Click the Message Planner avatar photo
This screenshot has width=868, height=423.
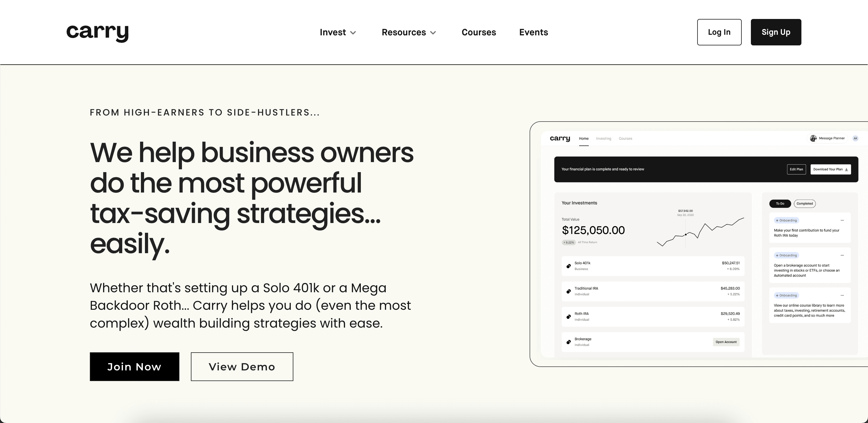pos(813,138)
